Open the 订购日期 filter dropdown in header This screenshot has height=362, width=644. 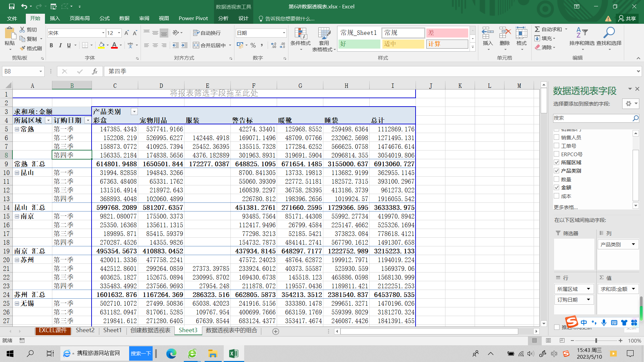click(88, 120)
